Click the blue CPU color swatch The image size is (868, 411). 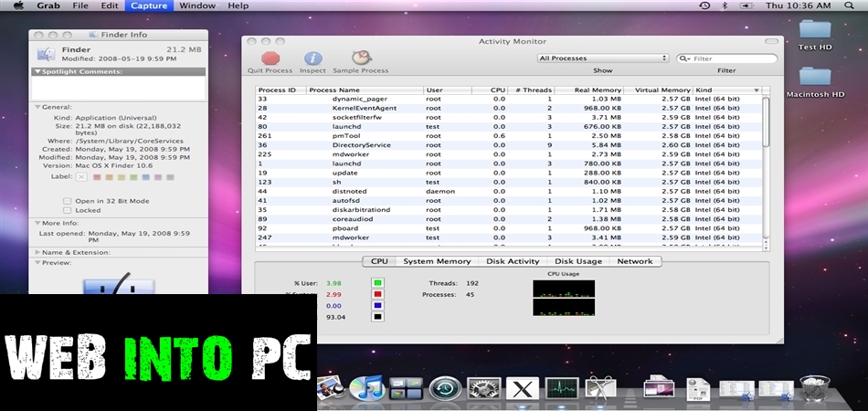[x=378, y=306]
